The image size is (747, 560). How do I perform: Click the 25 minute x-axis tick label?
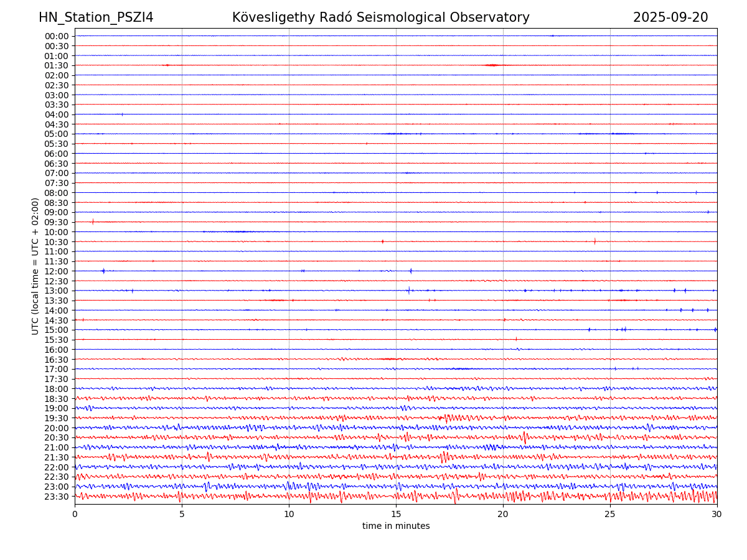(x=610, y=514)
